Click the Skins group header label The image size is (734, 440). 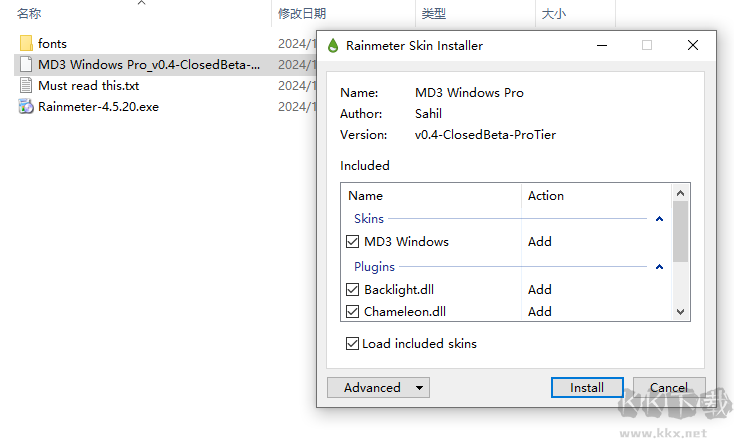point(369,219)
